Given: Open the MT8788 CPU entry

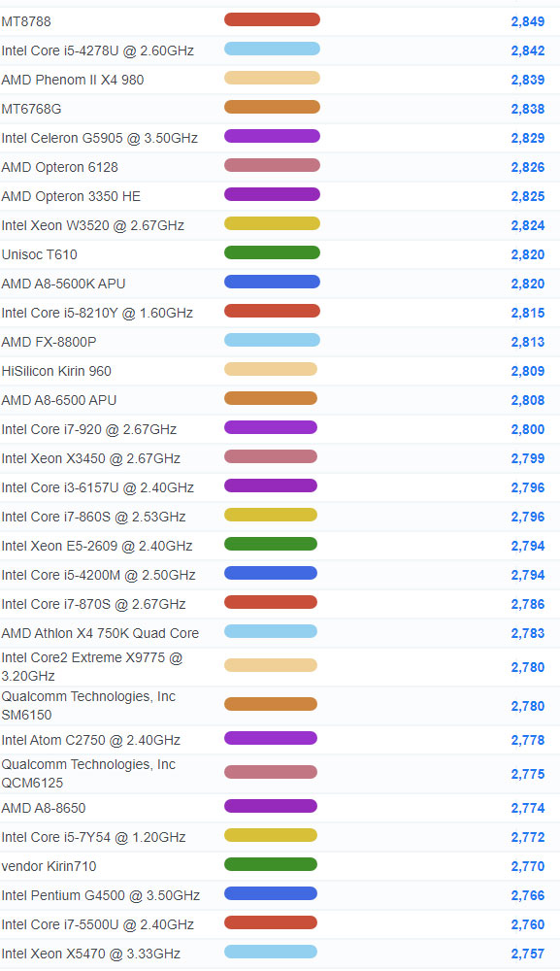Looking at the screenshot, I should coord(26,21).
